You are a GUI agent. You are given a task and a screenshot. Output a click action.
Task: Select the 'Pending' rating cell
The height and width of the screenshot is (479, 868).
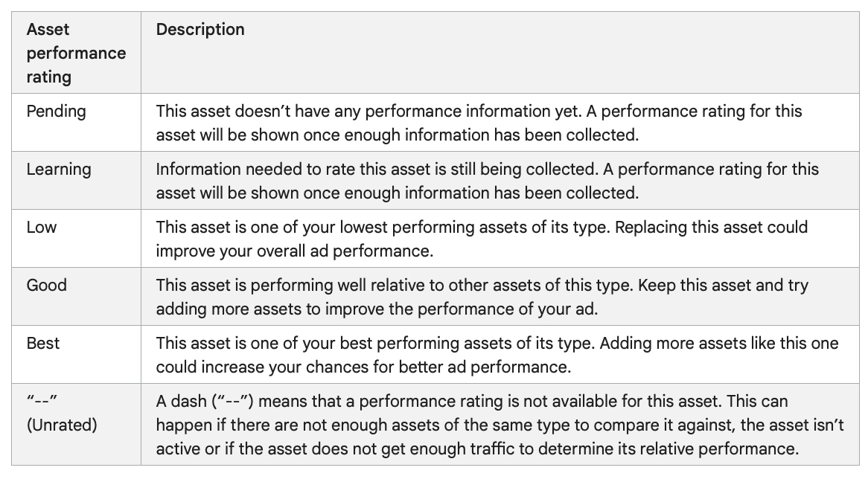77,122
